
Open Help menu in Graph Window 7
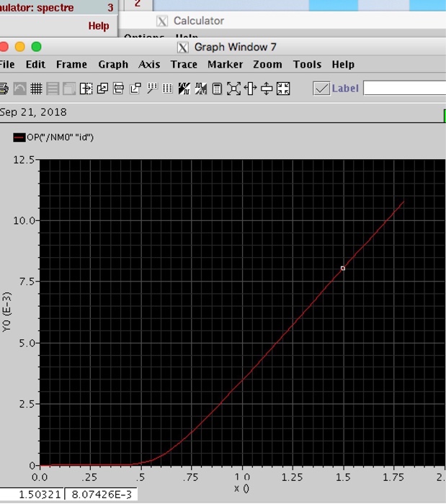(x=343, y=65)
